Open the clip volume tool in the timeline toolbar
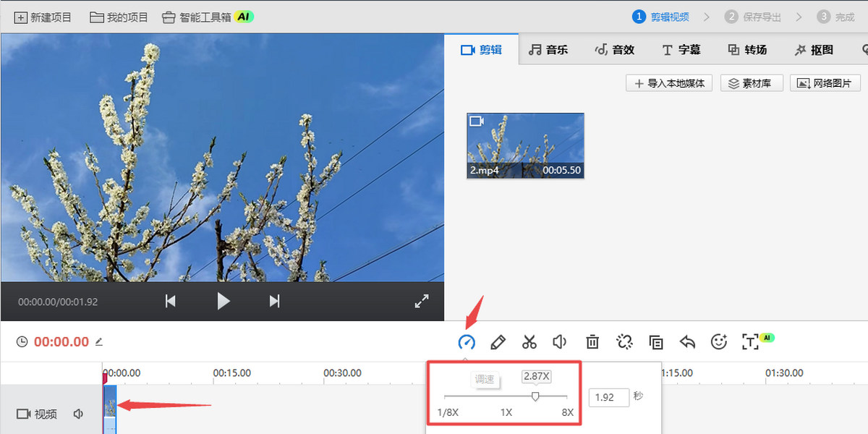 click(x=559, y=342)
